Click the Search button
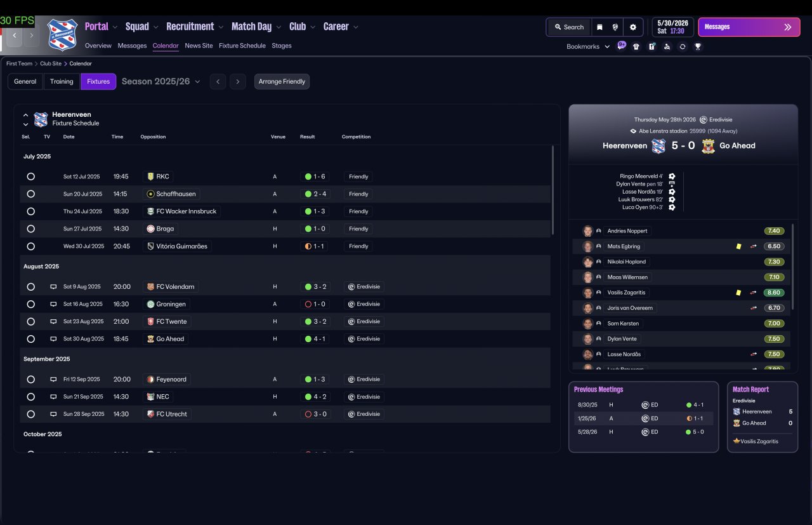This screenshot has width=812, height=525. [568, 27]
